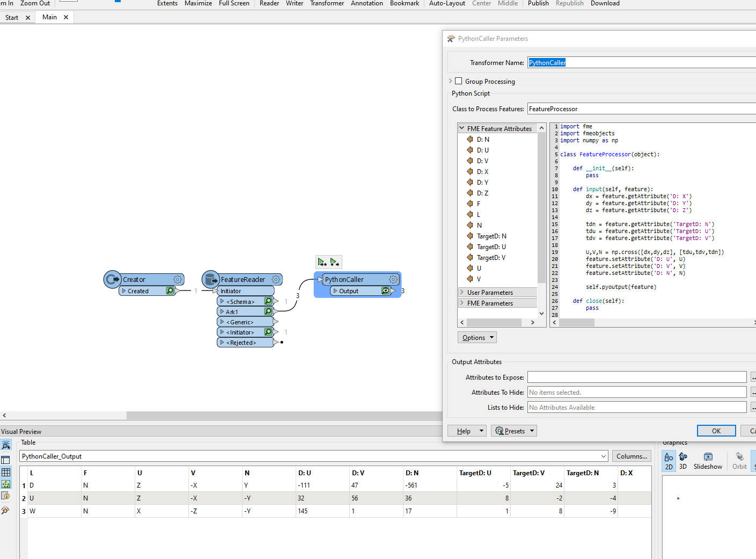Screen dimensions: 756x559
Task: Click Transformer Name input field
Action: [x=642, y=62]
